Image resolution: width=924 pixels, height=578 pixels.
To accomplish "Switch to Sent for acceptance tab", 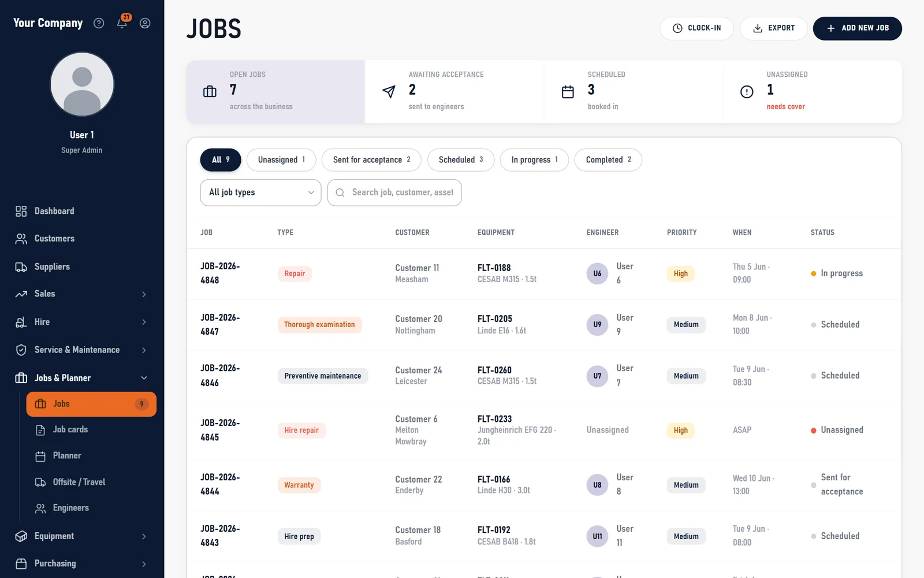I will [371, 160].
